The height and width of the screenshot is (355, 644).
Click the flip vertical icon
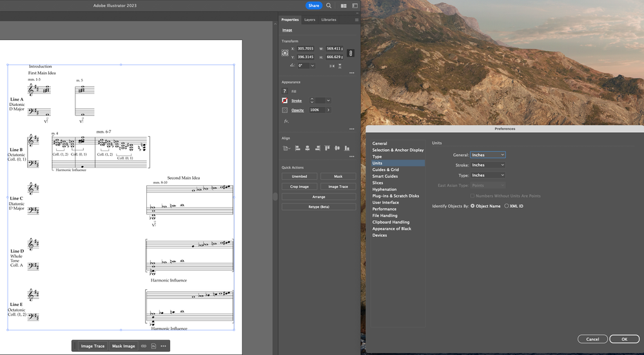coord(340,66)
